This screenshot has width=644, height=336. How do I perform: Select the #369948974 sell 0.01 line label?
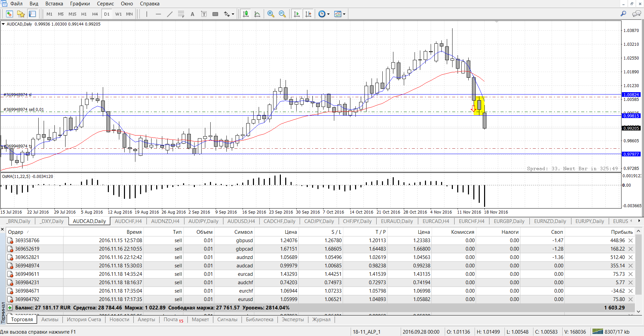point(24,109)
